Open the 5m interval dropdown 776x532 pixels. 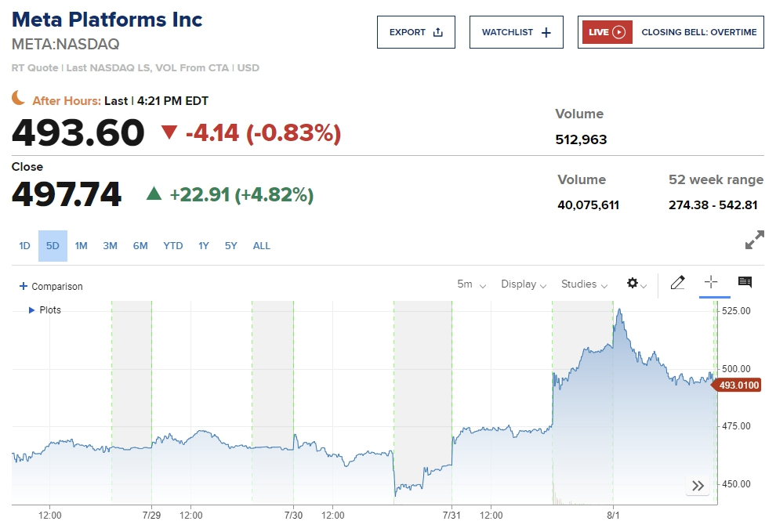pyautogui.click(x=471, y=284)
